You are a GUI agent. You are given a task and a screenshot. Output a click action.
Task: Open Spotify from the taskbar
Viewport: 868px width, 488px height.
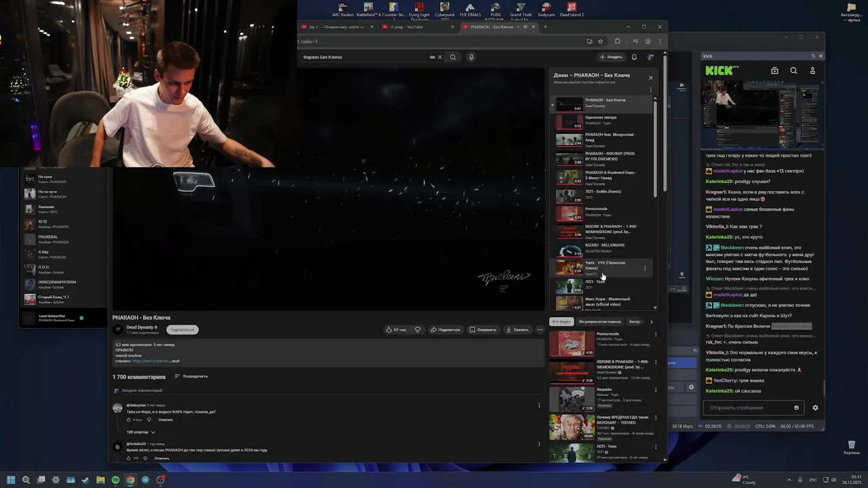pyautogui.click(x=115, y=480)
